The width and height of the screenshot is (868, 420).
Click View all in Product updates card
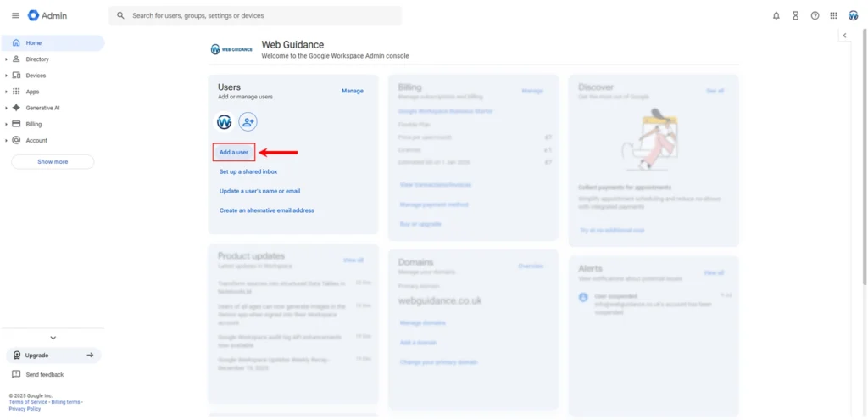tap(353, 260)
